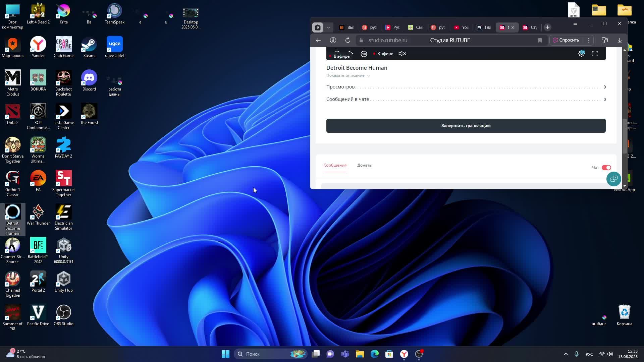Switch to the Гла RUTUBE browser tab
644x362 pixels.
tap(484, 27)
